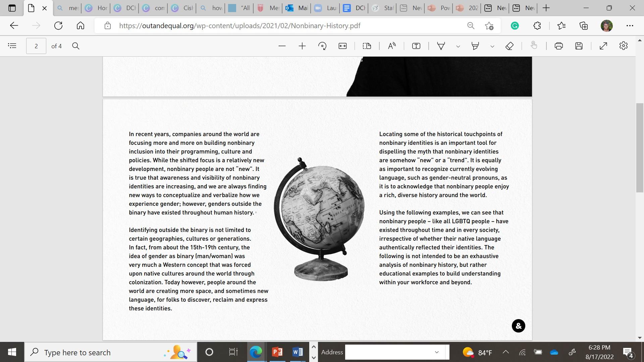Select the Add text tool
Viewport: 644px width, 362px height.
(x=416, y=46)
